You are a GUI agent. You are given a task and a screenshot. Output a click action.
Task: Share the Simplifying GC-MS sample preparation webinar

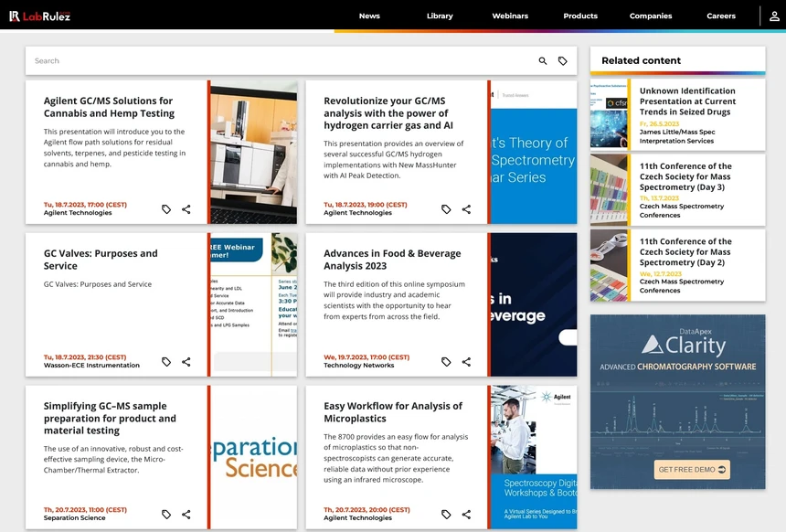click(186, 514)
